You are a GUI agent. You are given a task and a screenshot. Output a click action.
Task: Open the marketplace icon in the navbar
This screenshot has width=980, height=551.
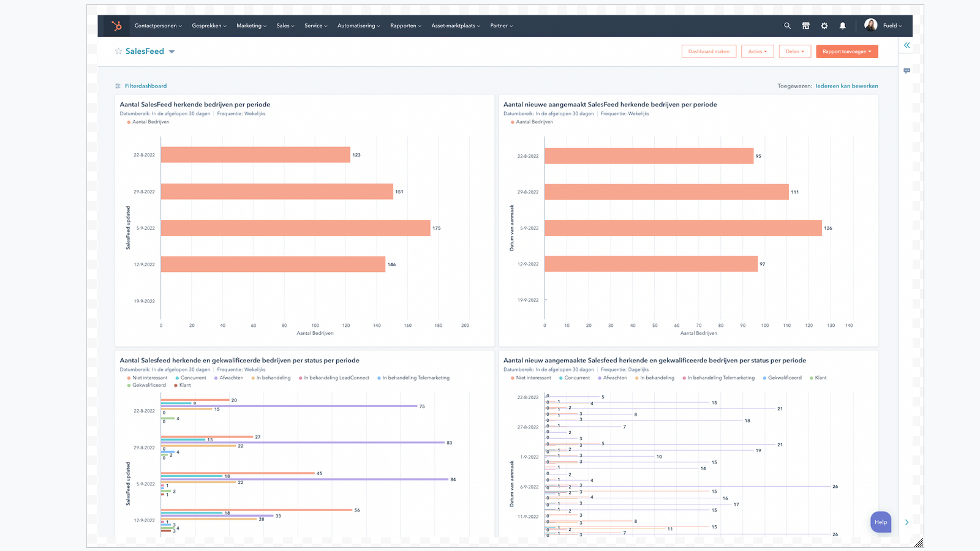805,26
